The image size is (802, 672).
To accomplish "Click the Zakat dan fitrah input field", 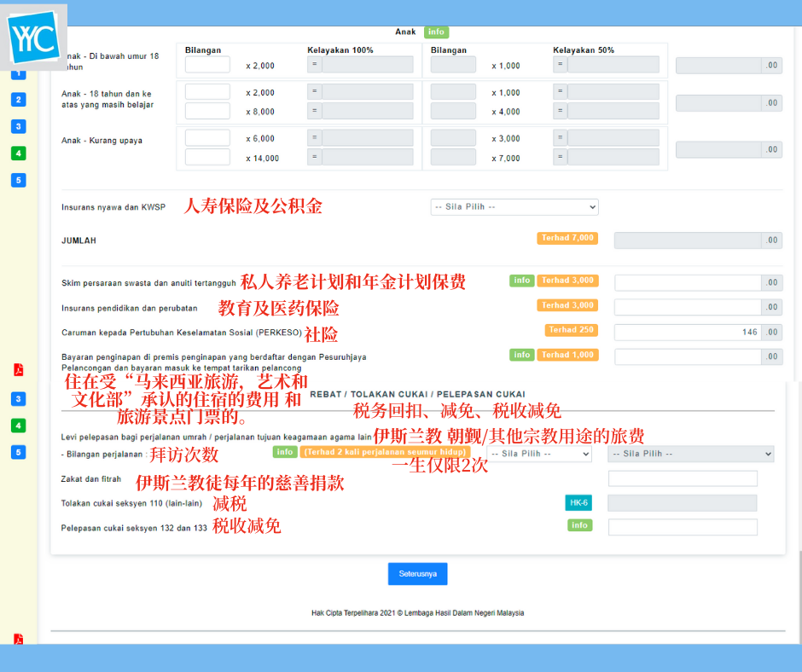I will pyautogui.click(x=683, y=478).
